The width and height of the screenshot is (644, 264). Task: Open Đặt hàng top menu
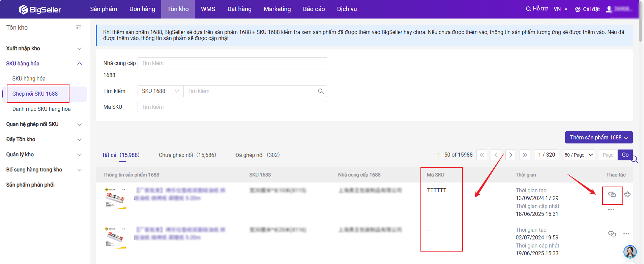pos(239,9)
